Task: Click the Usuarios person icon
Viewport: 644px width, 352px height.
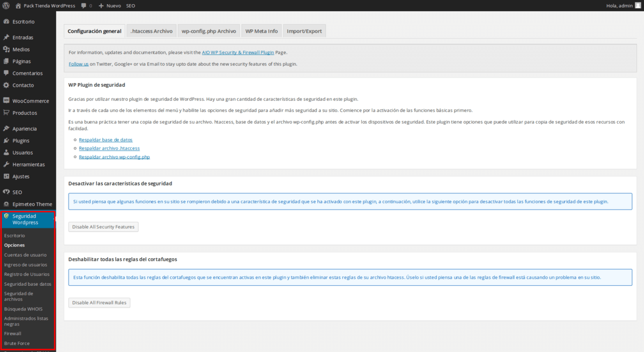Action: point(6,152)
